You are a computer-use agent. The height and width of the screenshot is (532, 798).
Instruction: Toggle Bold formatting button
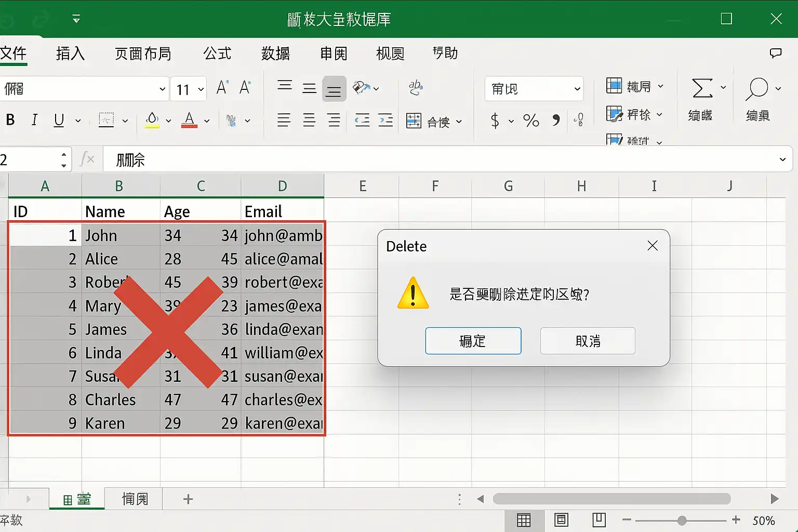pyautogui.click(x=10, y=120)
